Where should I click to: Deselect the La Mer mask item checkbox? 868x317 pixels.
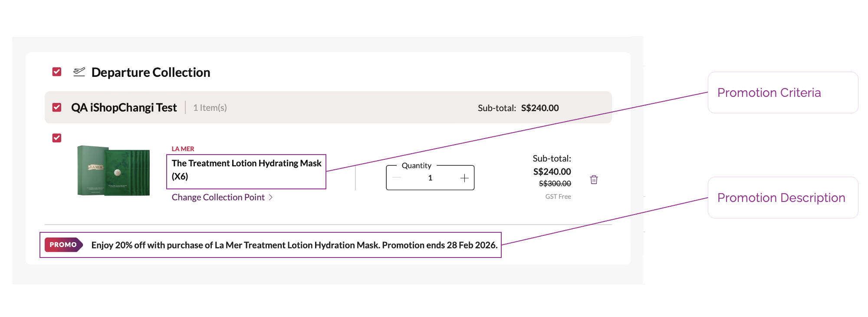pyautogui.click(x=57, y=138)
